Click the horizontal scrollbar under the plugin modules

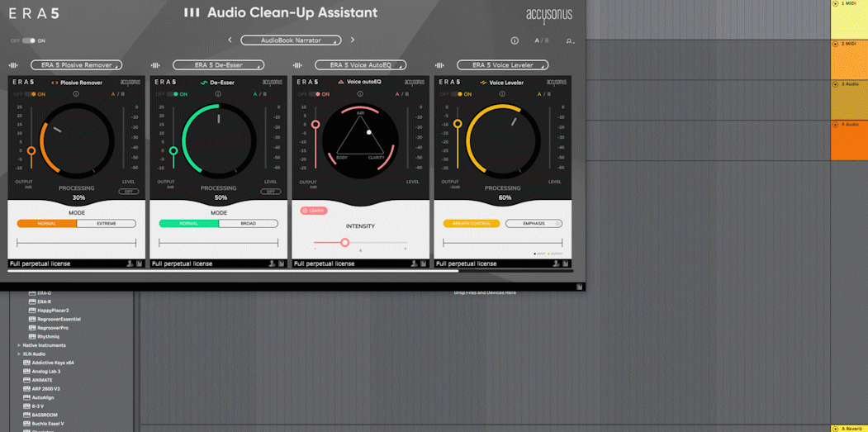point(233,271)
